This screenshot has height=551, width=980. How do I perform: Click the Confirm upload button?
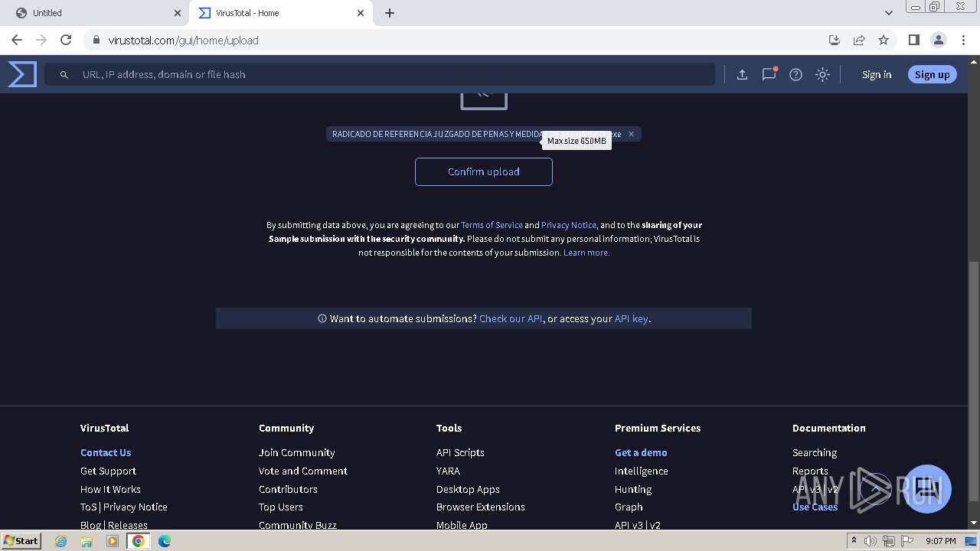click(484, 171)
